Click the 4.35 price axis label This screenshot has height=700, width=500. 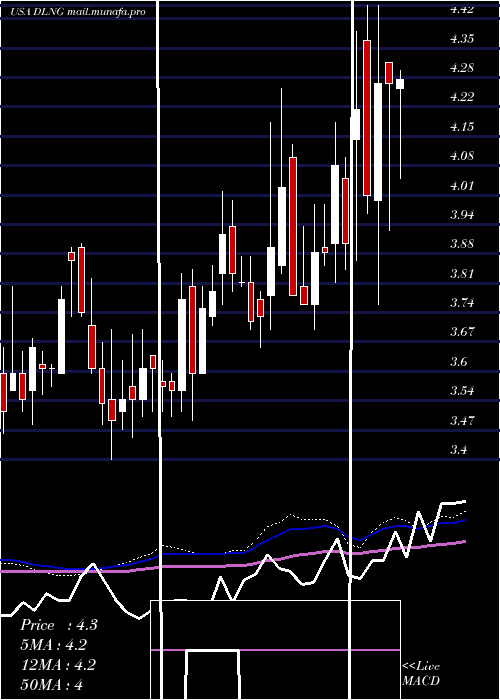coord(462,39)
